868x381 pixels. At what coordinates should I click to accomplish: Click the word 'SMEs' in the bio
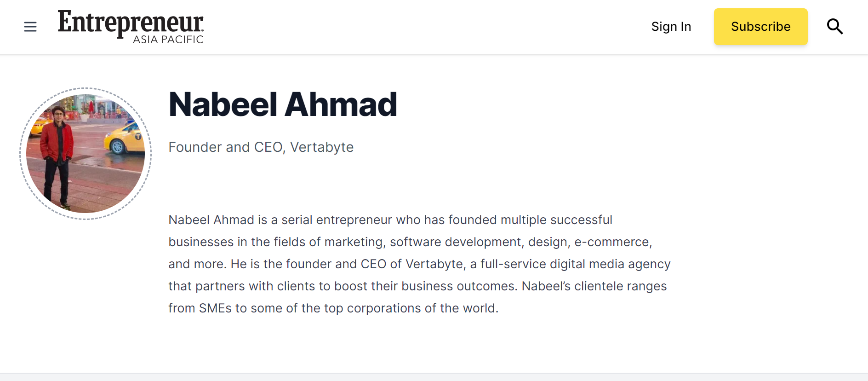[x=215, y=308]
